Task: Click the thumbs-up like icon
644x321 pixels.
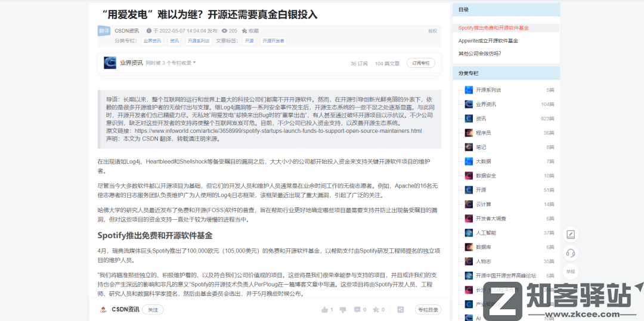Action: point(325,310)
